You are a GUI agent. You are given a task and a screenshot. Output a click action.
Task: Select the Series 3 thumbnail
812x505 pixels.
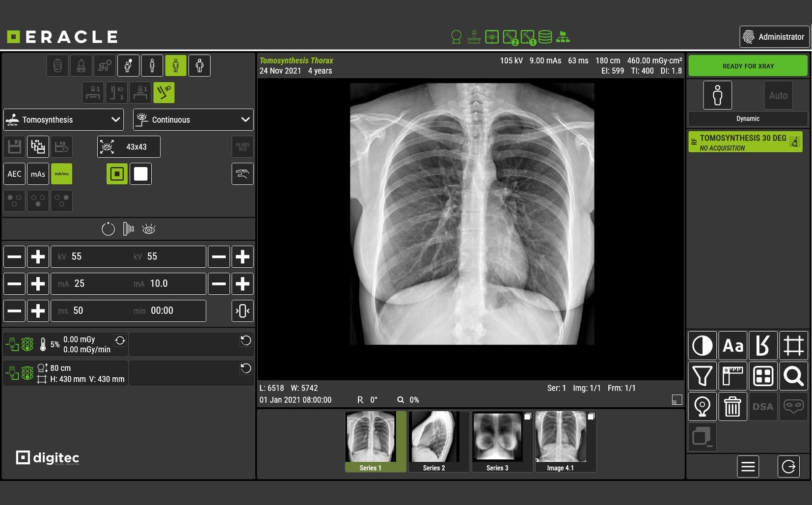click(x=502, y=442)
